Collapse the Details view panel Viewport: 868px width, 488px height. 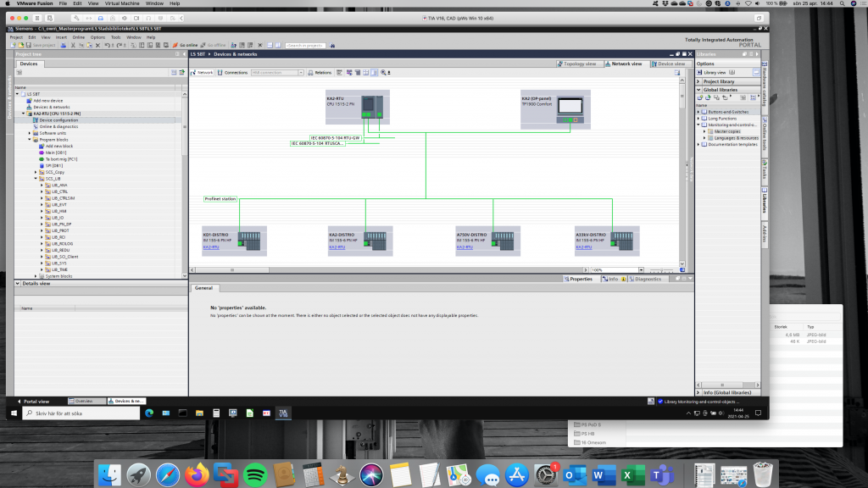18,283
